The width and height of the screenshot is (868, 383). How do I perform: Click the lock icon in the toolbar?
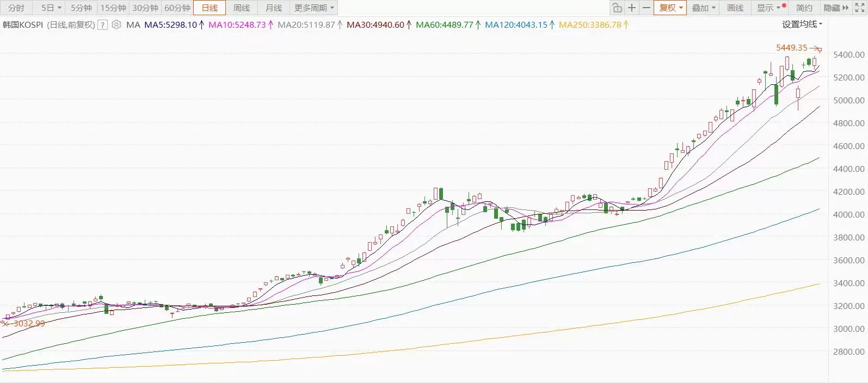(x=617, y=8)
